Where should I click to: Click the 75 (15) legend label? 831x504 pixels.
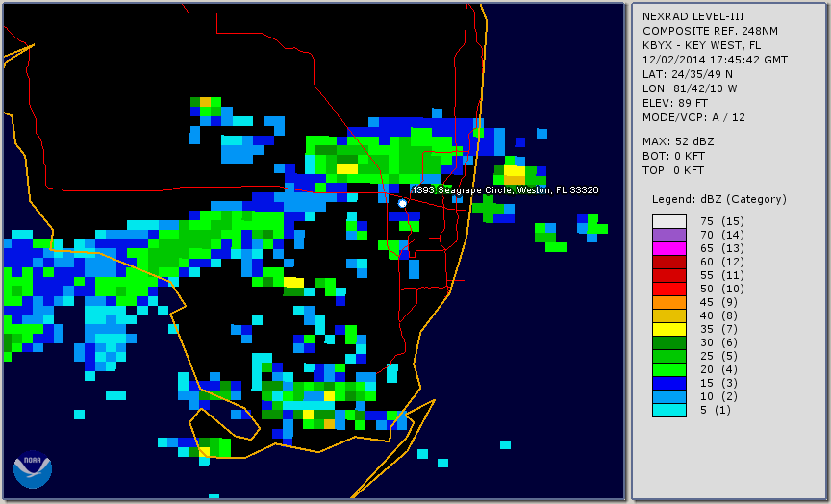721,221
